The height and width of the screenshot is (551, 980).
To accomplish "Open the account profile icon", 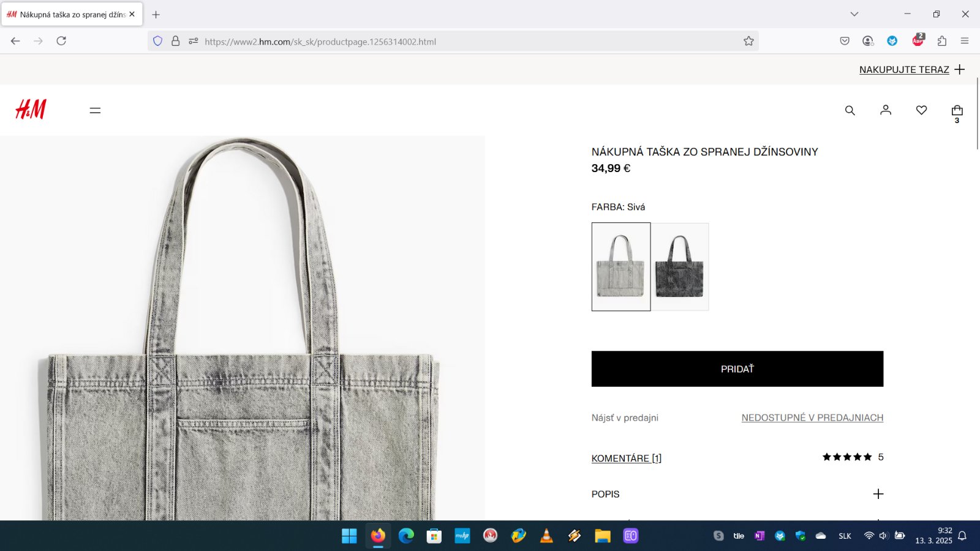I will tap(886, 110).
